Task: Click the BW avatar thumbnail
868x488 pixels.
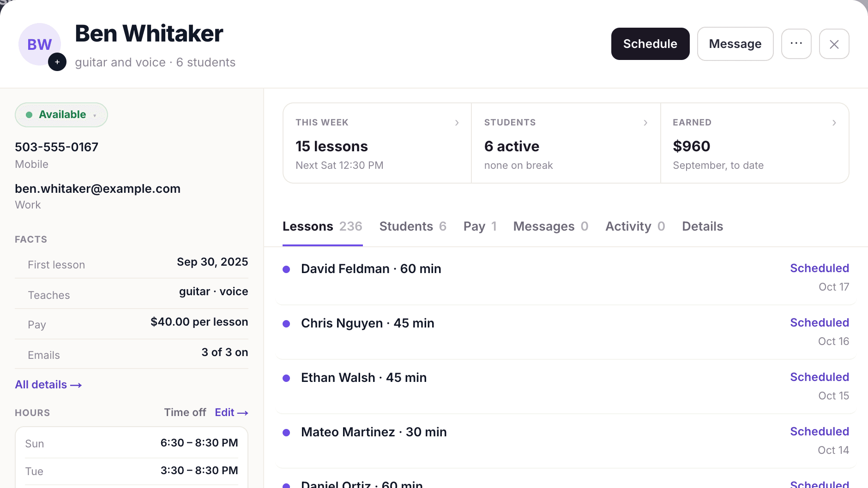Action: (40, 44)
